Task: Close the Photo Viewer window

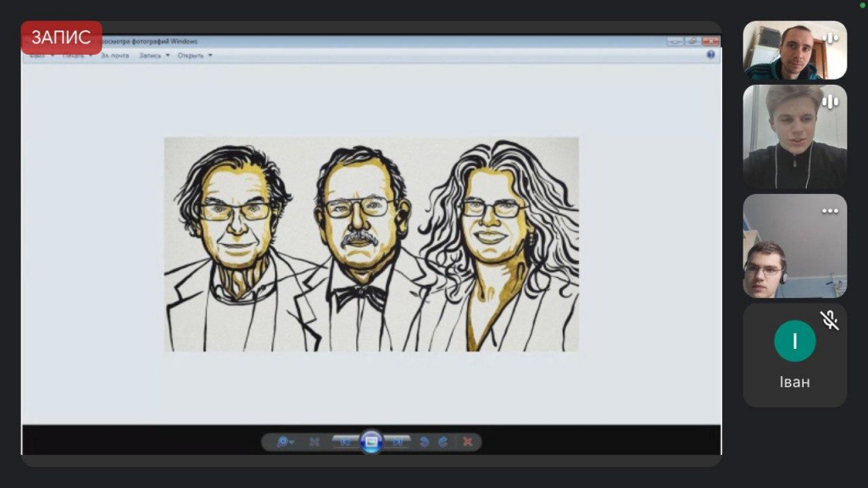Action: pos(711,42)
